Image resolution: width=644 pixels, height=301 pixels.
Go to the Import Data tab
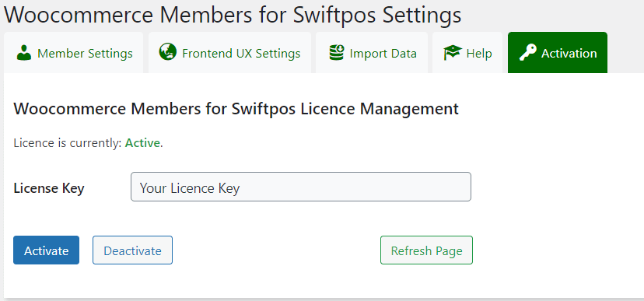[x=372, y=53]
